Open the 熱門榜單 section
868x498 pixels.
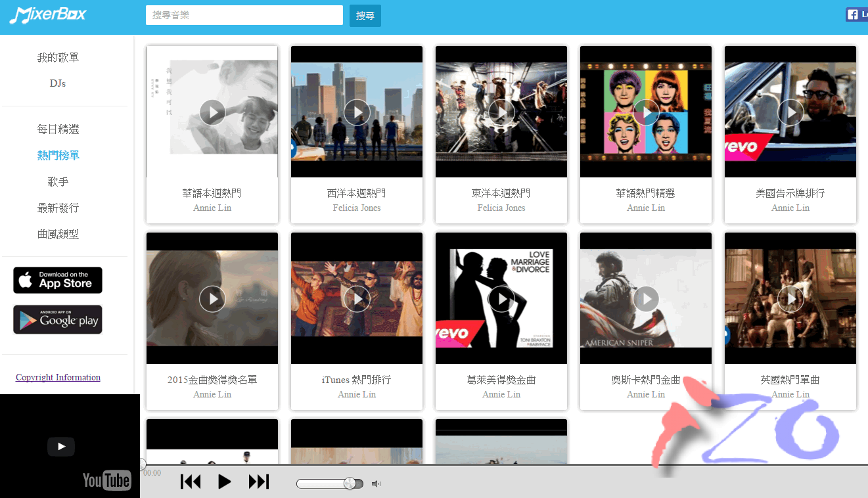coord(58,155)
